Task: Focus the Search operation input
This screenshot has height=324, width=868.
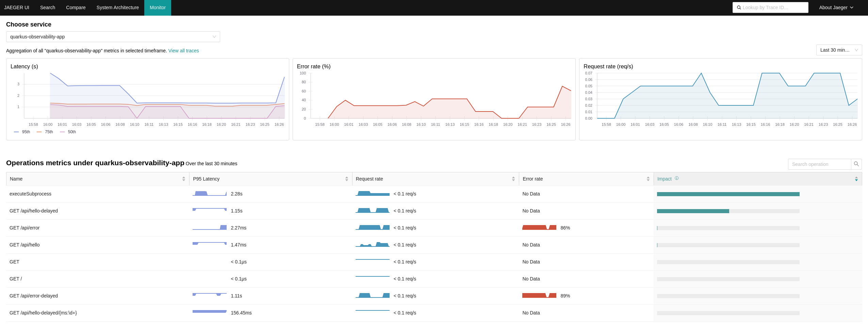Action: click(x=819, y=164)
